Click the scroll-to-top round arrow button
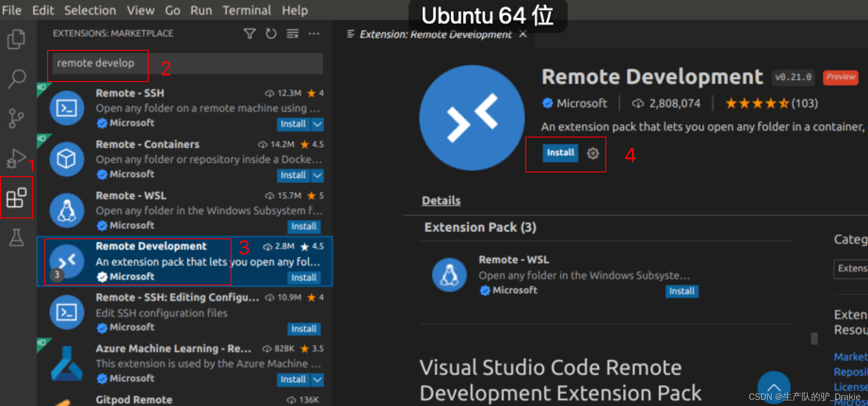The image size is (868, 406). [774, 388]
